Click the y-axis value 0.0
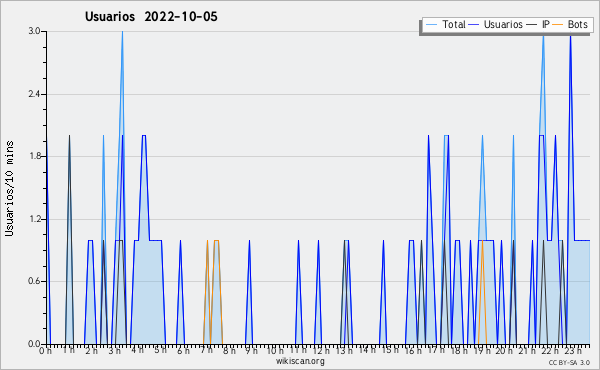 [34, 344]
